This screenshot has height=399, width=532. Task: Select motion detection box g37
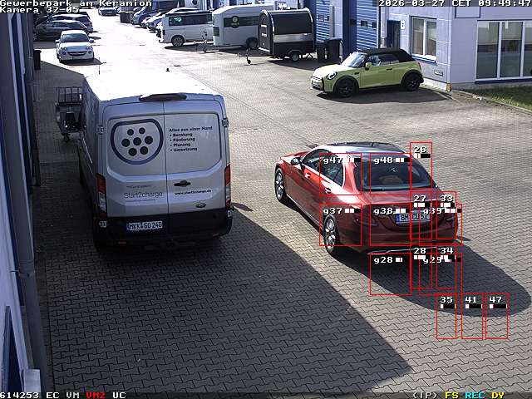pos(341,225)
